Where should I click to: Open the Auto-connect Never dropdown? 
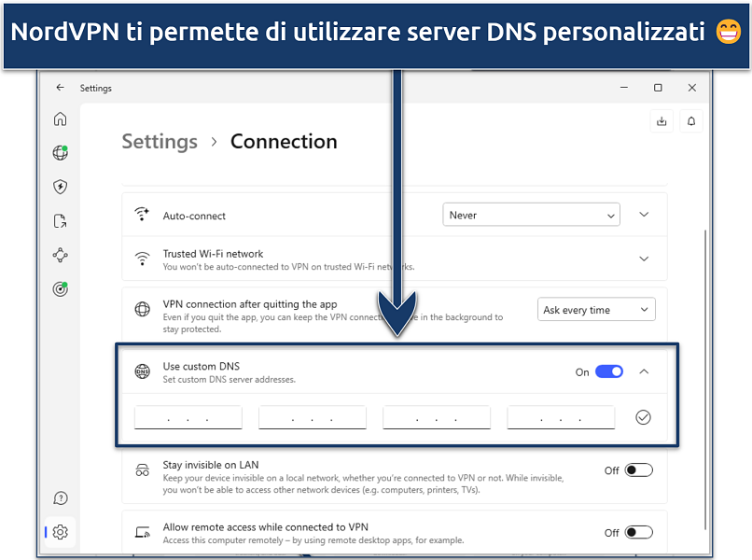click(x=531, y=215)
